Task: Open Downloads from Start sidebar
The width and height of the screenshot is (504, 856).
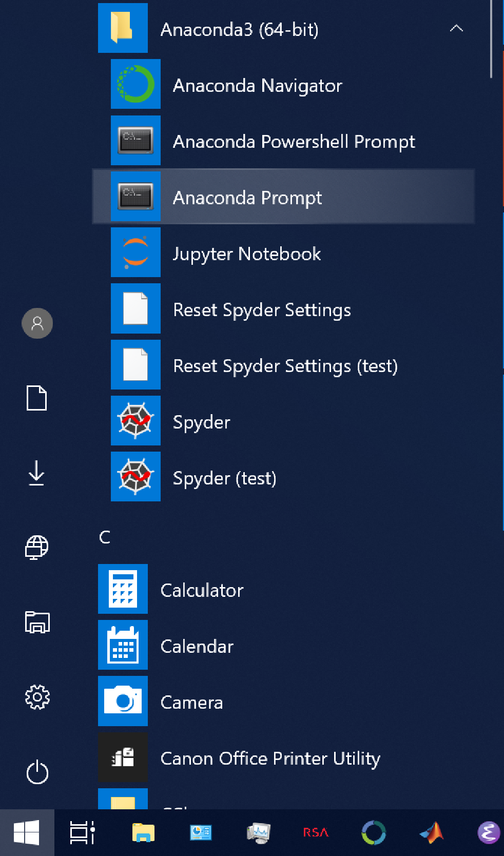Action: click(x=37, y=473)
